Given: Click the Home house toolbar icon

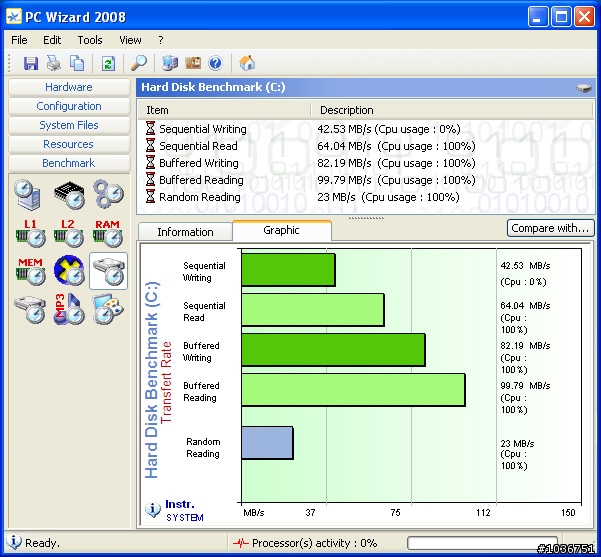Looking at the screenshot, I should (247, 63).
